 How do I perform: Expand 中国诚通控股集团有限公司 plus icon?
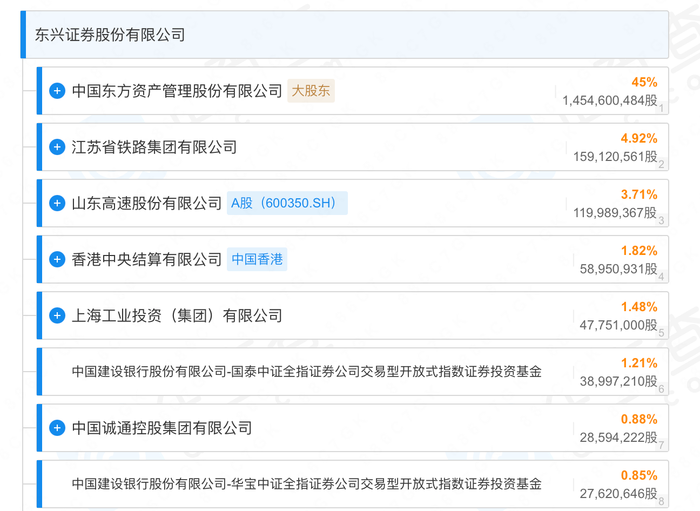pos(58,428)
